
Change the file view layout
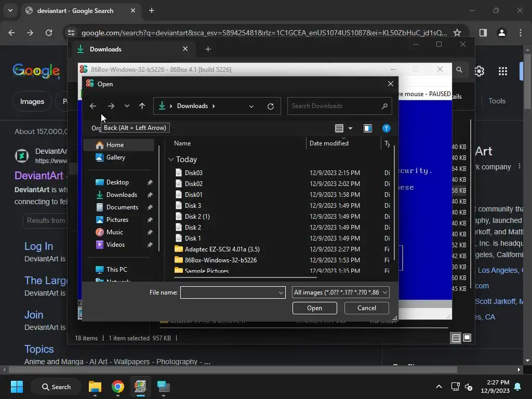(x=339, y=128)
